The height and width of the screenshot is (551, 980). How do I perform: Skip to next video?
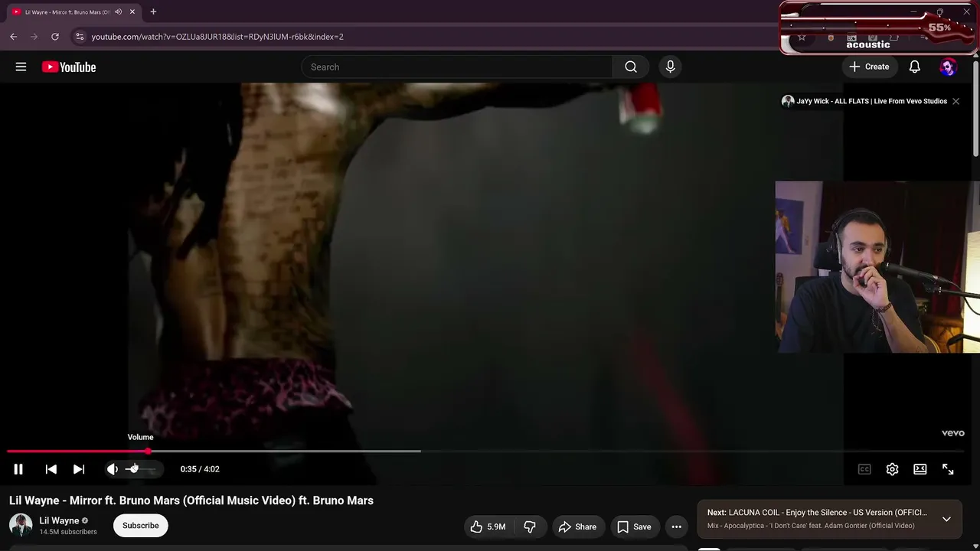click(x=79, y=469)
